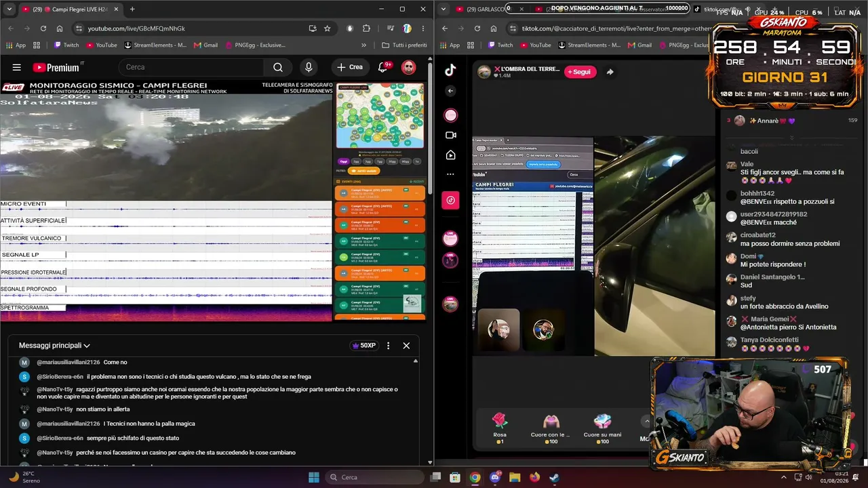The image size is (868, 488).
Task: Open Windows Start menu
Action: click(313, 477)
